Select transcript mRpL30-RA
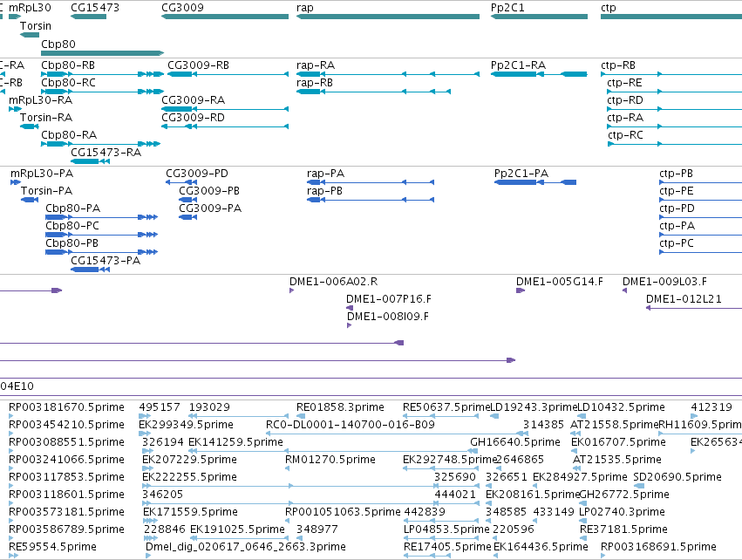 tap(15, 109)
